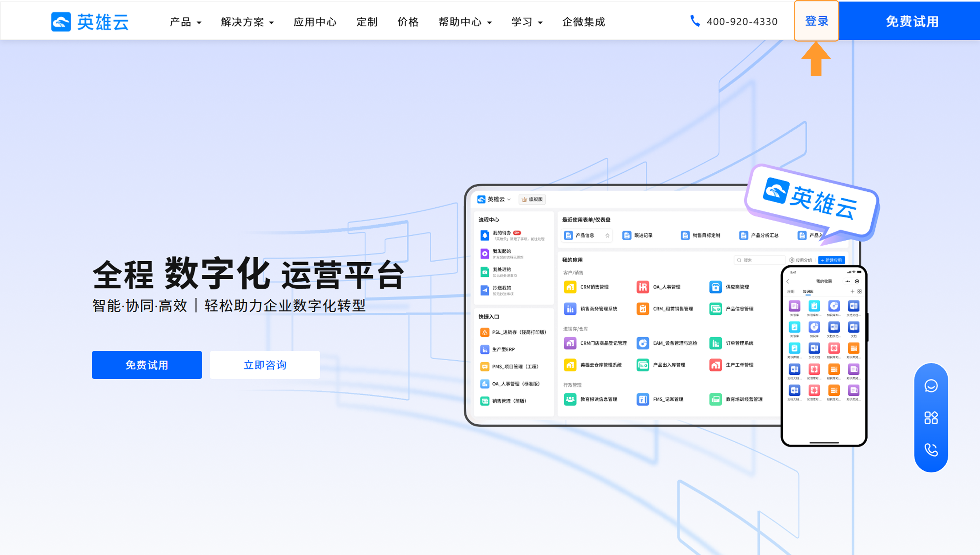Screen dimensions: 980x555
Task: Click the 生产工单管理 app icon in the dashboard preview
Action: click(x=716, y=365)
